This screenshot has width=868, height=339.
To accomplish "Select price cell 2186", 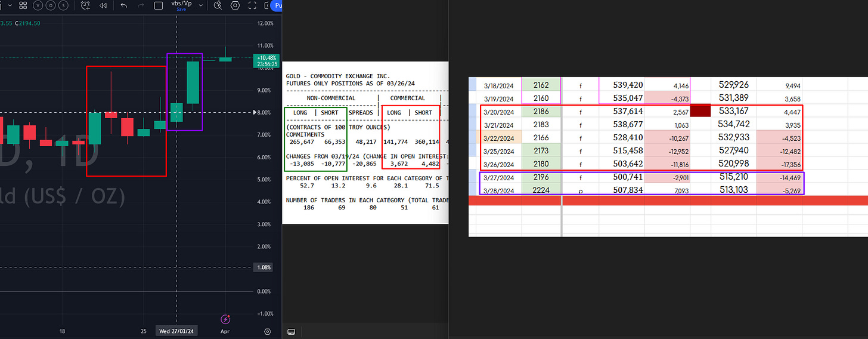I will (541, 112).
